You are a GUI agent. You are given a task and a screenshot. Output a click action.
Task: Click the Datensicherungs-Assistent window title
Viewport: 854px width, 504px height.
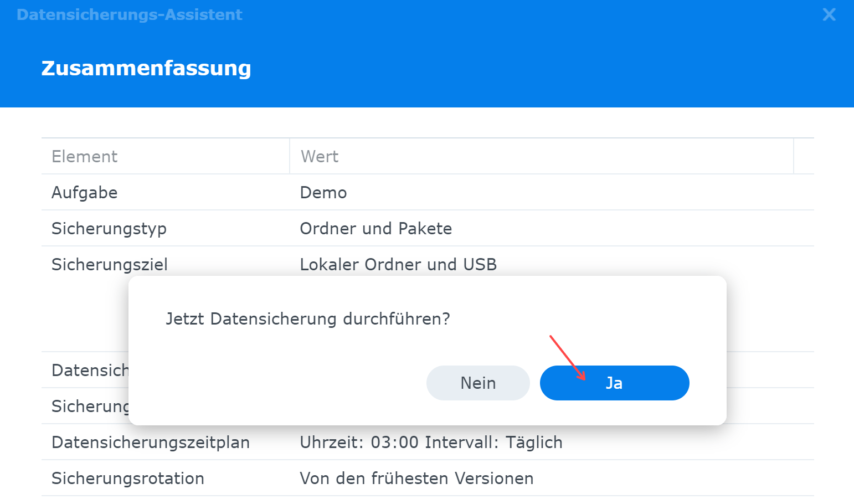pyautogui.click(x=130, y=14)
